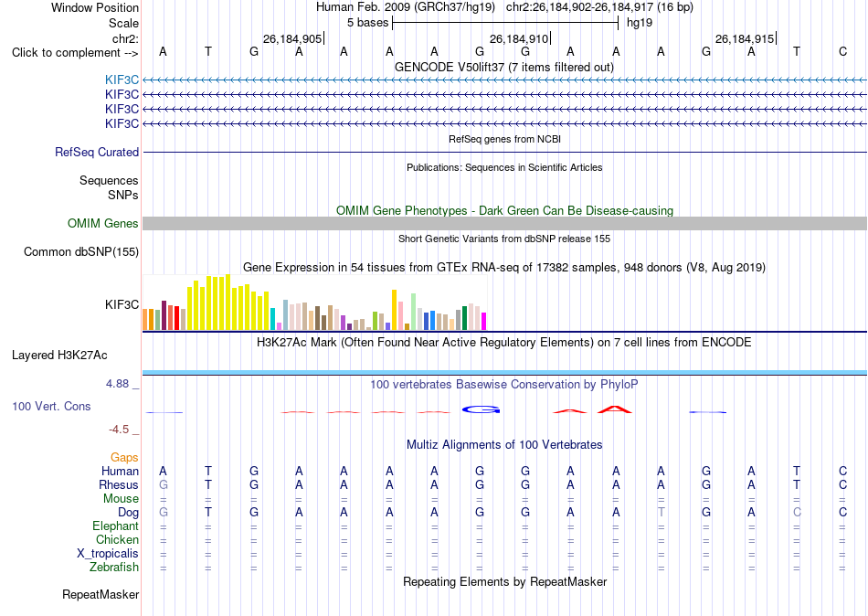The width and height of the screenshot is (868, 616).
Task: Select the Chicken alignment row label
Action: click(117, 539)
